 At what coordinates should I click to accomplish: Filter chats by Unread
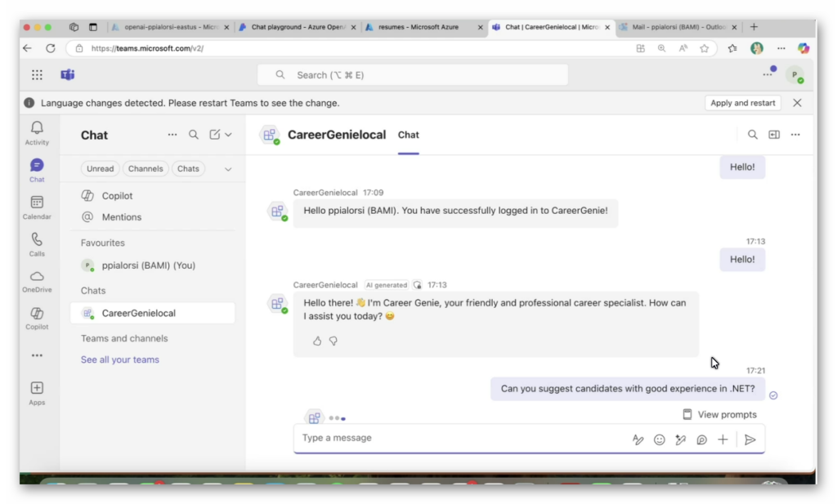coord(101,168)
